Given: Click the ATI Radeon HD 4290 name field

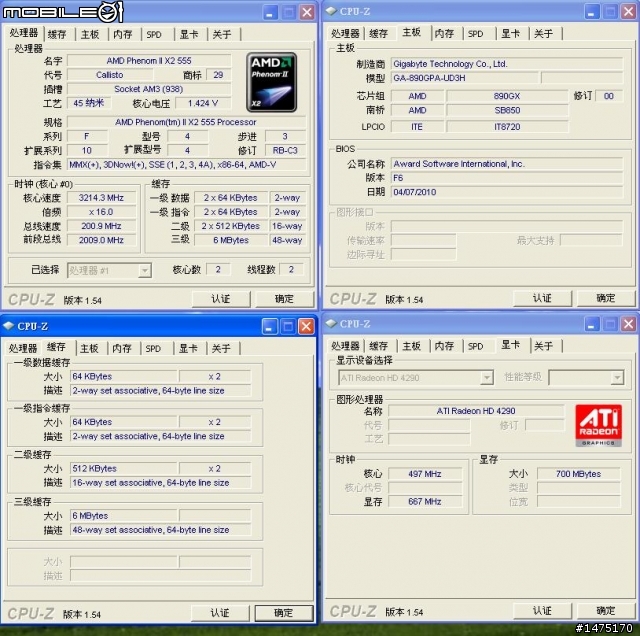Looking at the screenshot, I should tap(476, 411).
